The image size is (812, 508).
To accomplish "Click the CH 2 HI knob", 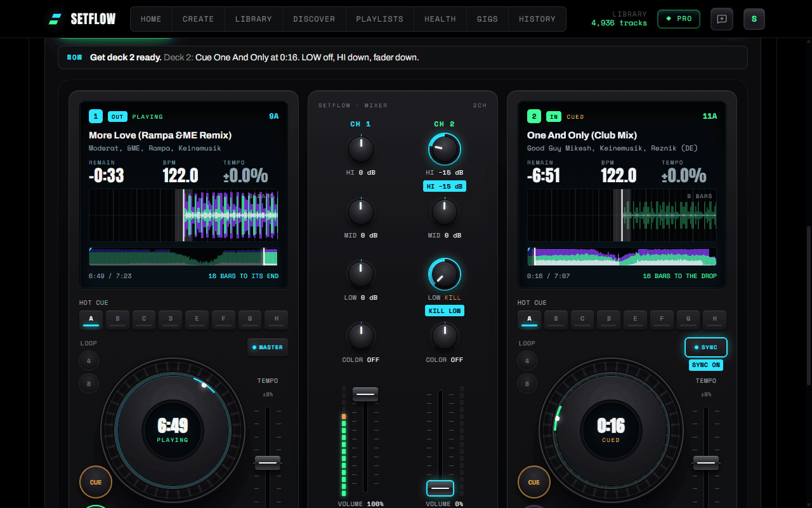I will pyautogui.click(x=445, y=149).
